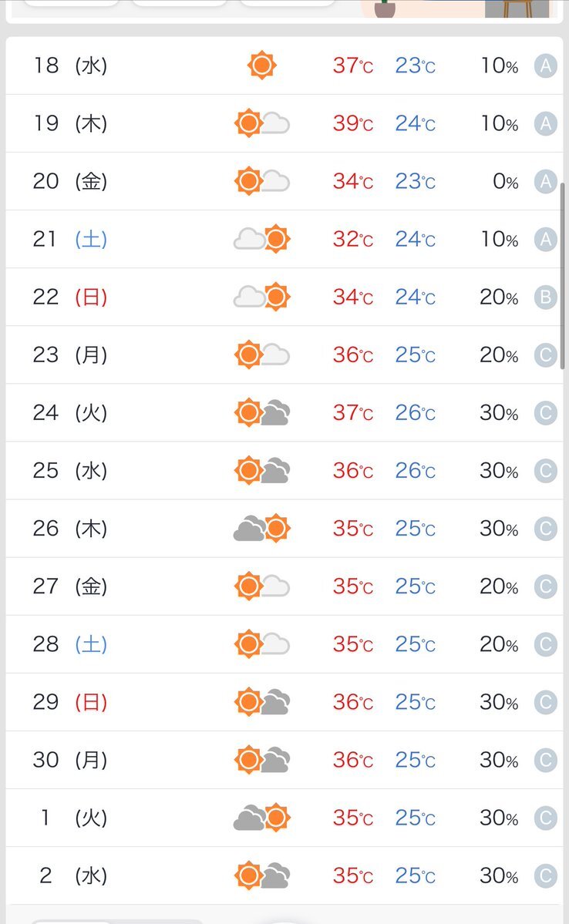Click reliability badge A on the 20th row
Screen dimensions: 569x924
[x=545, y=182]
